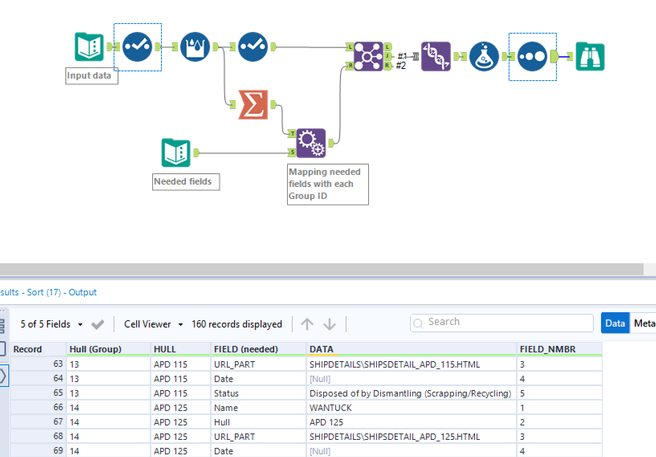Expand the 5 of 5 Fields dropdown
The width and height of the screenshot is (656, 457).
point(80,324)
